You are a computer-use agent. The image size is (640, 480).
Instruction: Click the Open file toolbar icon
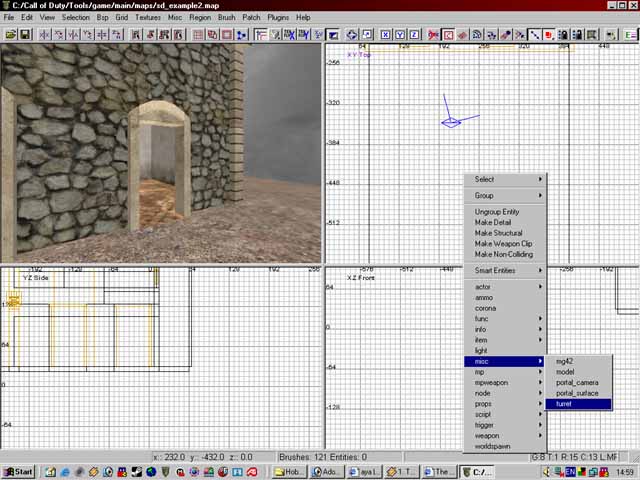[10, 35]
